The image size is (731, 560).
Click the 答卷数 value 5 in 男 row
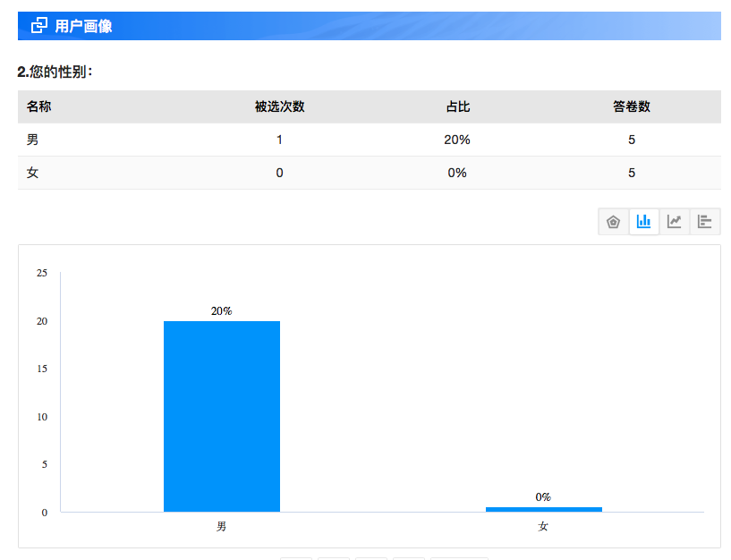tap(631, 140)
